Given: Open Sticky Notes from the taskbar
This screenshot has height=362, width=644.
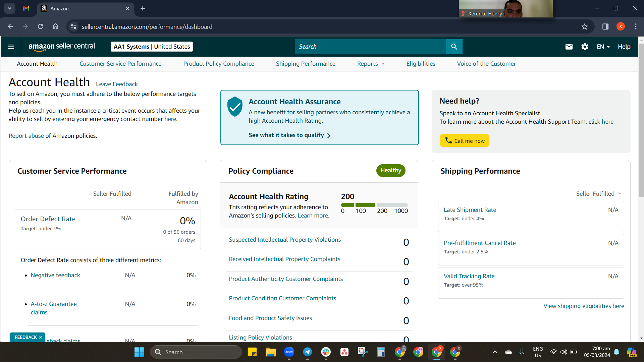Looking at the screenshot, I should pyautogui.click(x=252, y=352).
